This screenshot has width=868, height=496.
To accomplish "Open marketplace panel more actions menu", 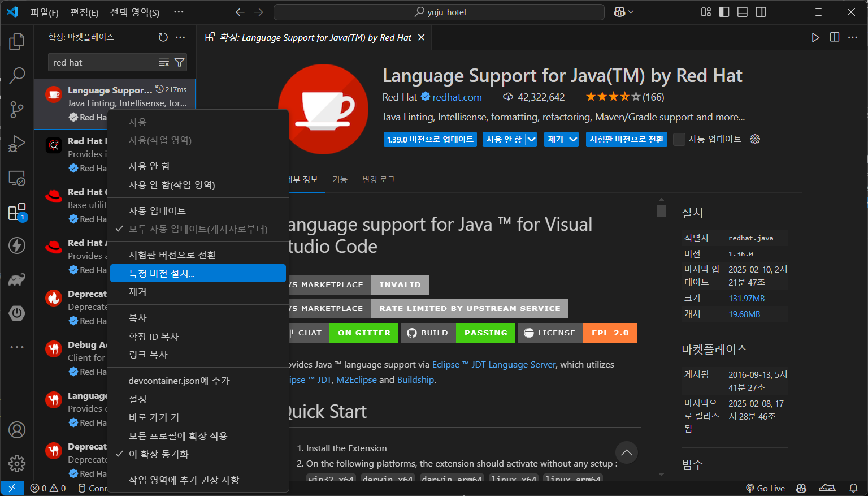I will (180, 37).
